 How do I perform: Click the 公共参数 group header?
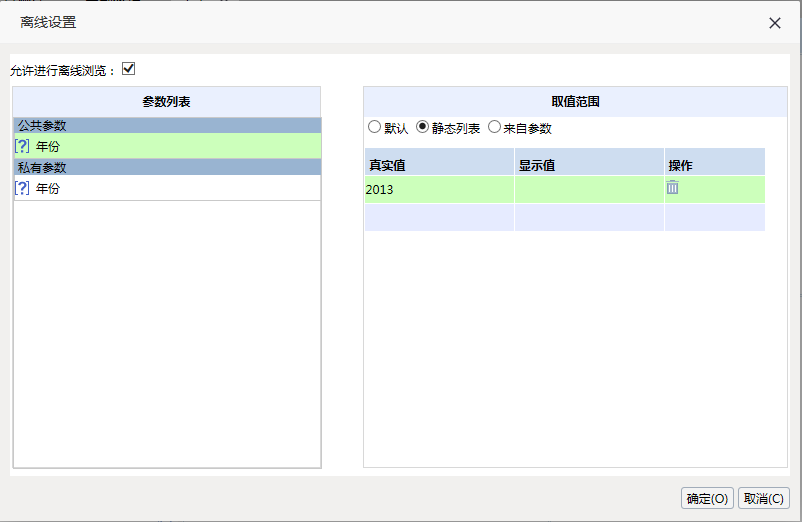[167, 125]
